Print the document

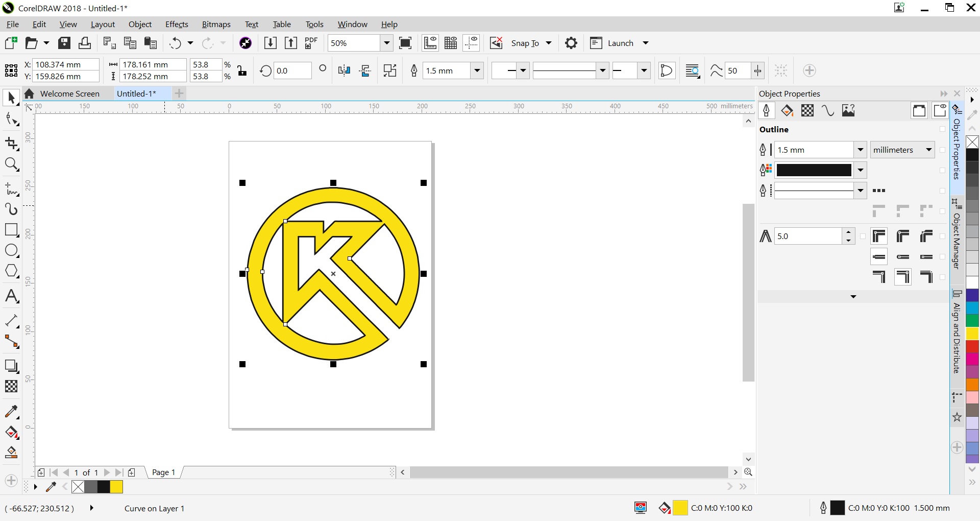(85, 43)
